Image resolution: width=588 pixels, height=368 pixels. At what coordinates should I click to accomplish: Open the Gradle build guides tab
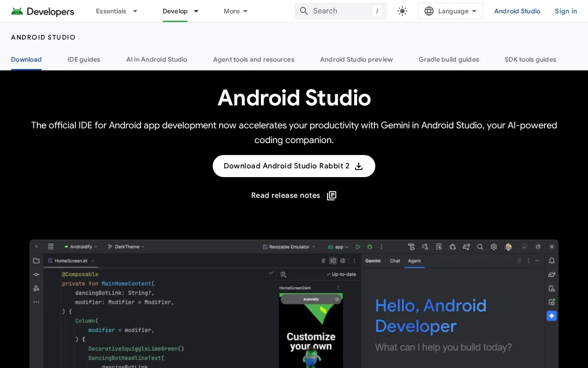point(449,59)
